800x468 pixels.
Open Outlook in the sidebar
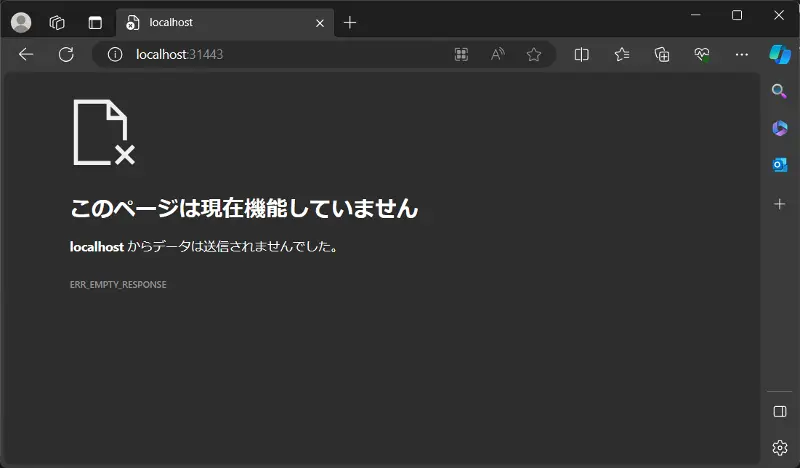(780, 165)
